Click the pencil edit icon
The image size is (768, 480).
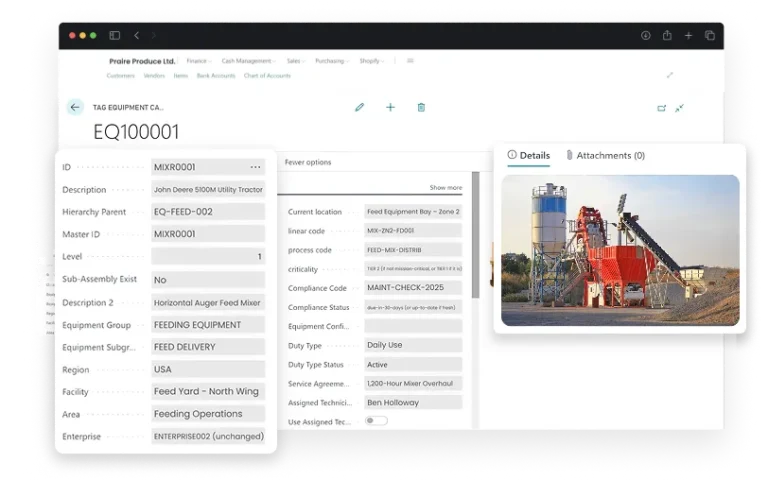tap(360, 108)
